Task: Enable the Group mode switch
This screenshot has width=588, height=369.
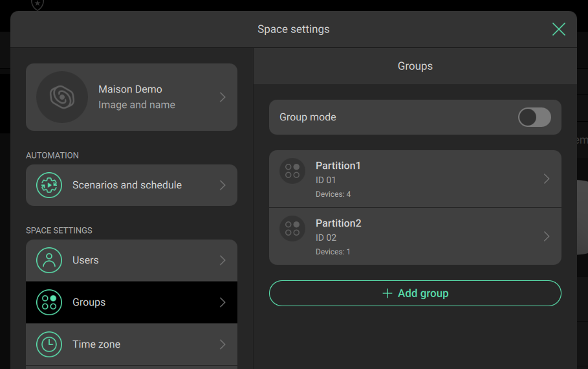Action: pos(534,117)
